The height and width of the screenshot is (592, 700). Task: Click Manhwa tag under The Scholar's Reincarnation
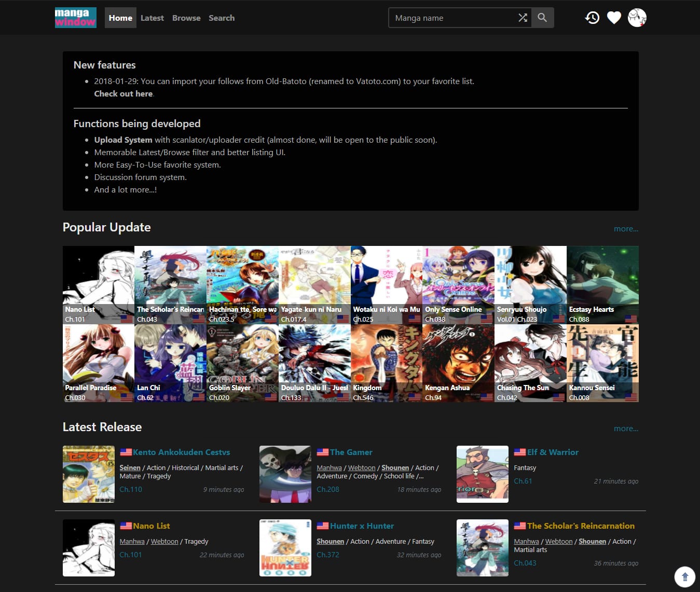click(x=527, y=542)
